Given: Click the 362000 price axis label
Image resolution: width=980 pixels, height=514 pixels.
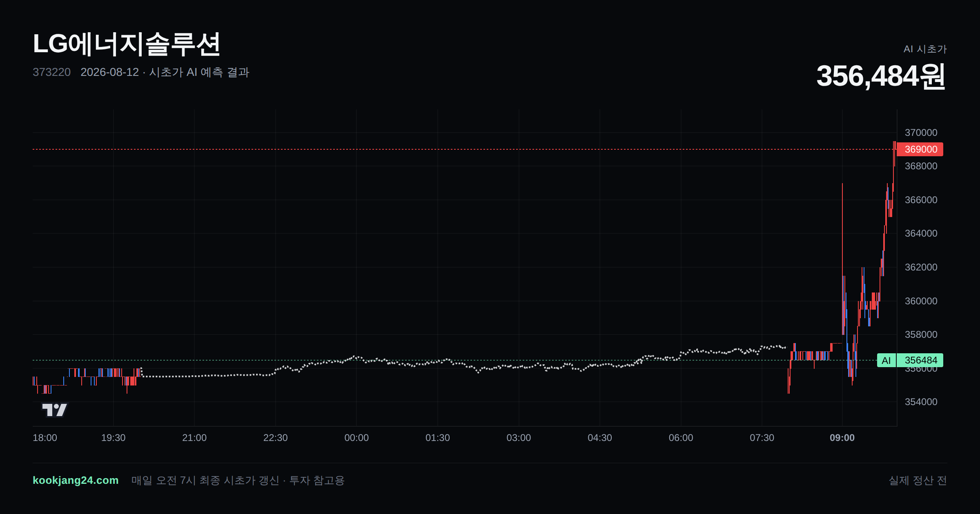Looking at the screenshot, I should click(x=921, y=267).
